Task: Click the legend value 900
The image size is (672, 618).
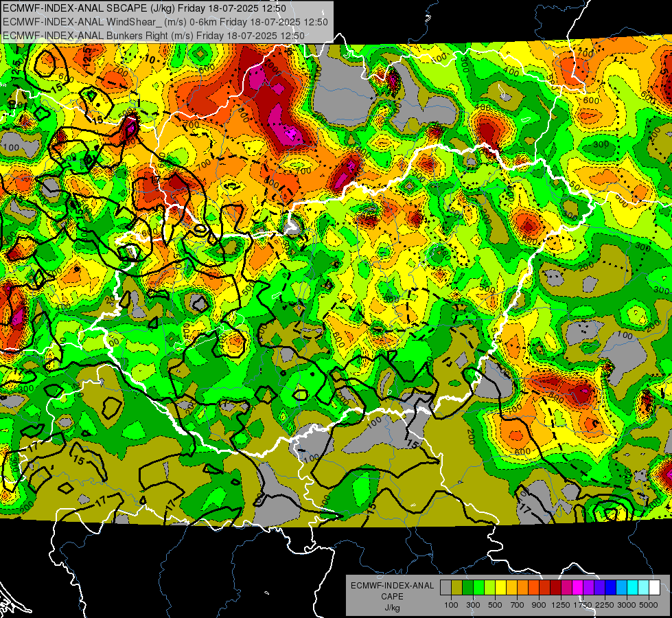Action: tap(539, 605)
